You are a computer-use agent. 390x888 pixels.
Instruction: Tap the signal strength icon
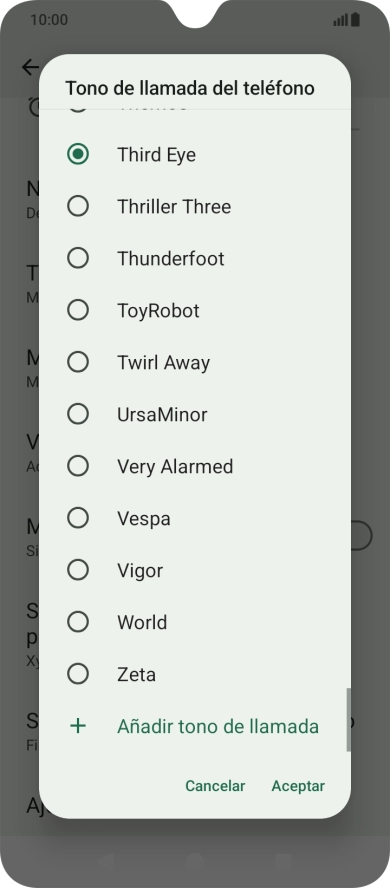pos(340,20)
